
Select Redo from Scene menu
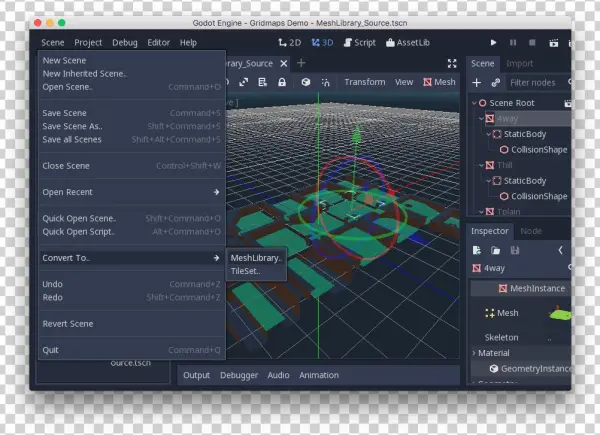(x=132, y=298)
